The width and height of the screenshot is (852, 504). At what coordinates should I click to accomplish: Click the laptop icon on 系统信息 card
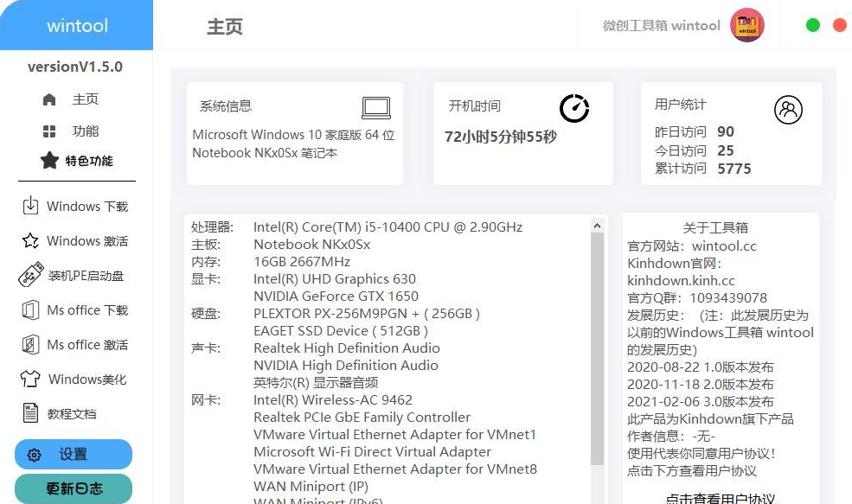point(375,107)
